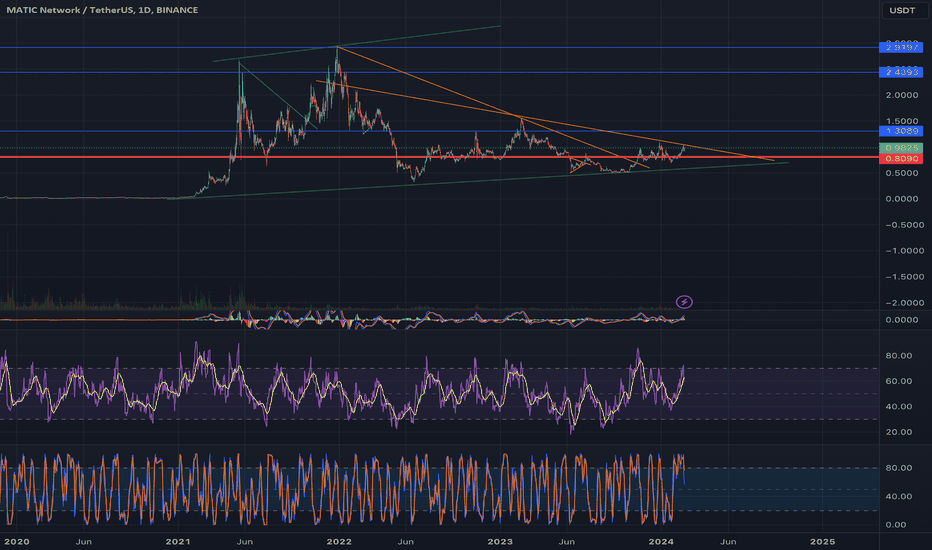This screenshot has width=932, height=550.
Task: Select the 1.3089 blue price label
Action: click(x=901, y=131)
